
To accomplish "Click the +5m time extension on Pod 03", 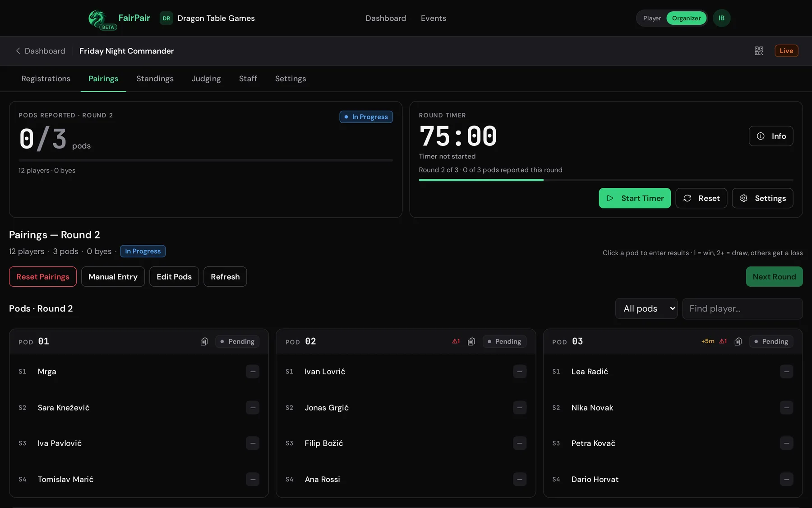I will pos(708,341).
